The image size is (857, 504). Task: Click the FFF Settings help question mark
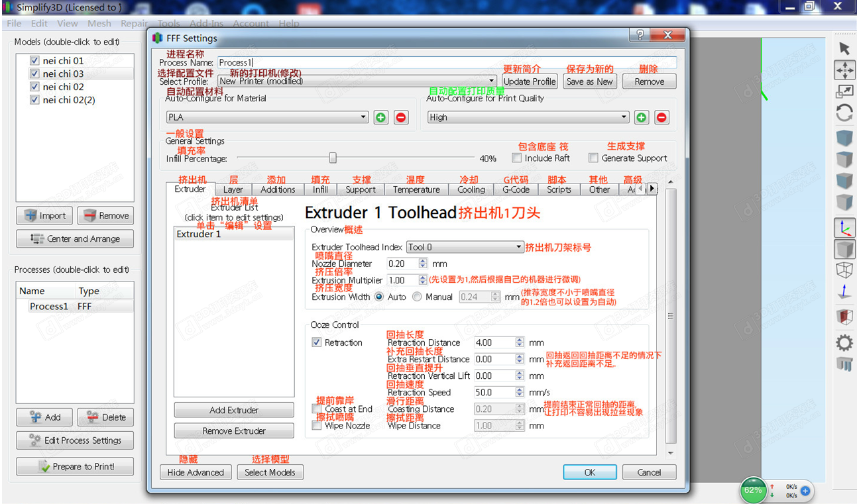[640, 34]
